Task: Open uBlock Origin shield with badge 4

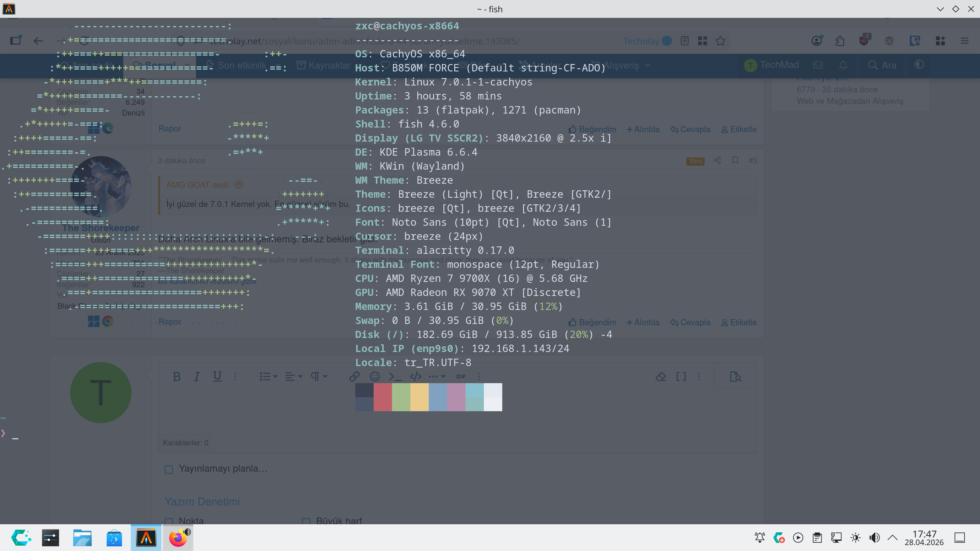Action: pos(864,40)
